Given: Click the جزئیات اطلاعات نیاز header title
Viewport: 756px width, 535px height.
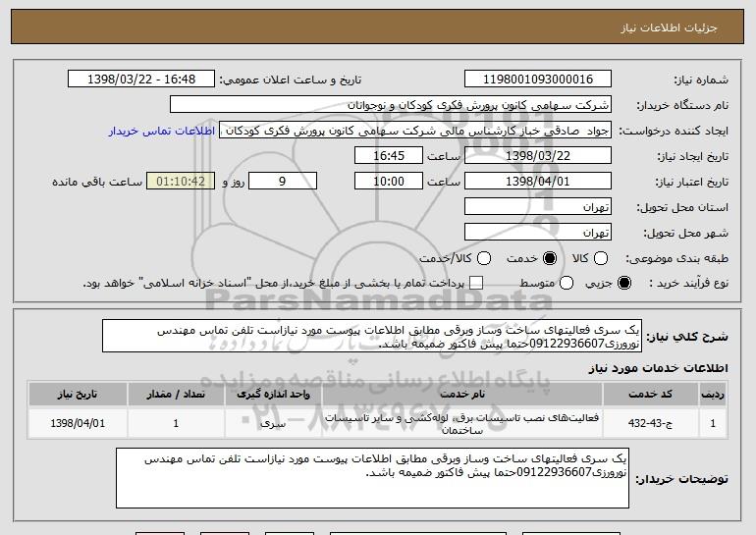Looking at the screenshot, I should pos(669,27).
